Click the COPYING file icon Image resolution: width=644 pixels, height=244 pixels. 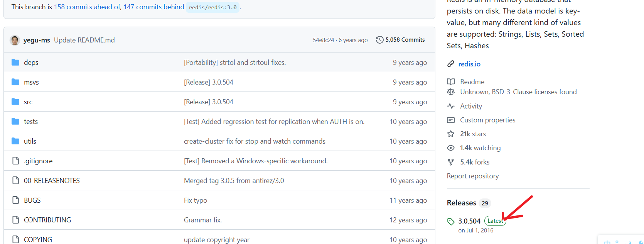click(x=15, y=239)
